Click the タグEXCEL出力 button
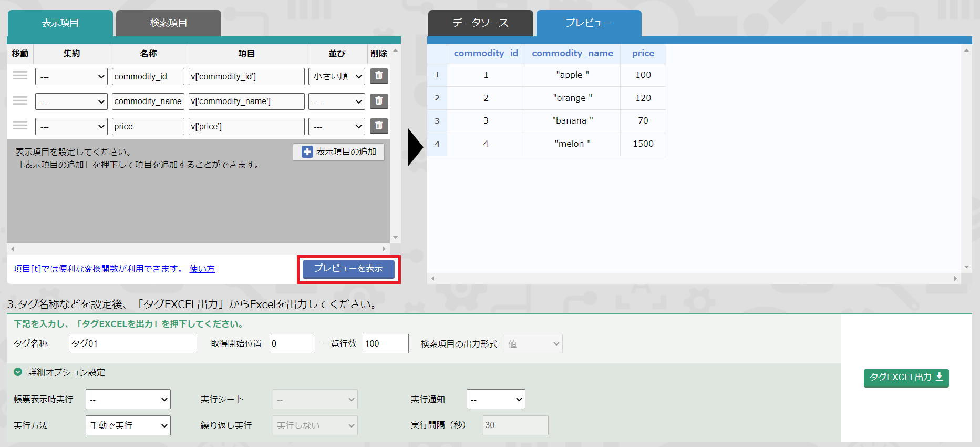980x447 pixels. pyautogui.click(x=906, y=378)
